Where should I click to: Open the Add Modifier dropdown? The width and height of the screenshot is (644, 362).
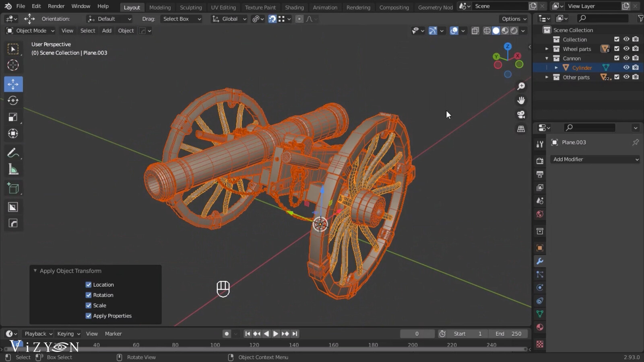tap(595, 159)
